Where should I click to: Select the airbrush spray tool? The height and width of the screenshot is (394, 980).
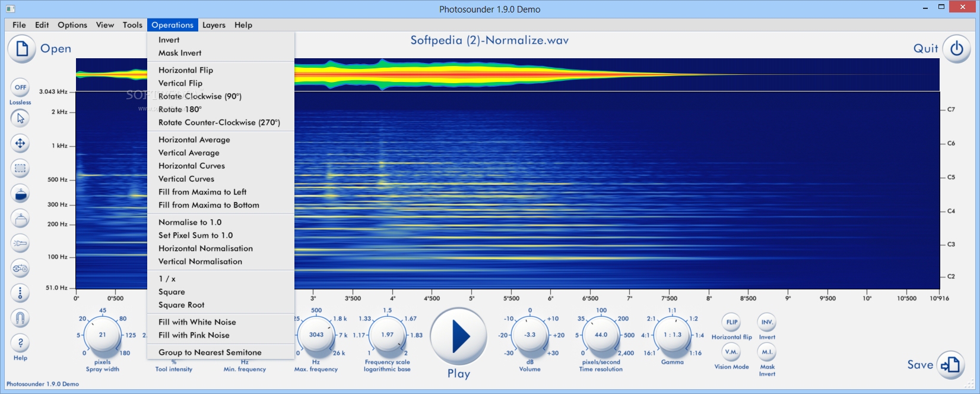(20, 244)
